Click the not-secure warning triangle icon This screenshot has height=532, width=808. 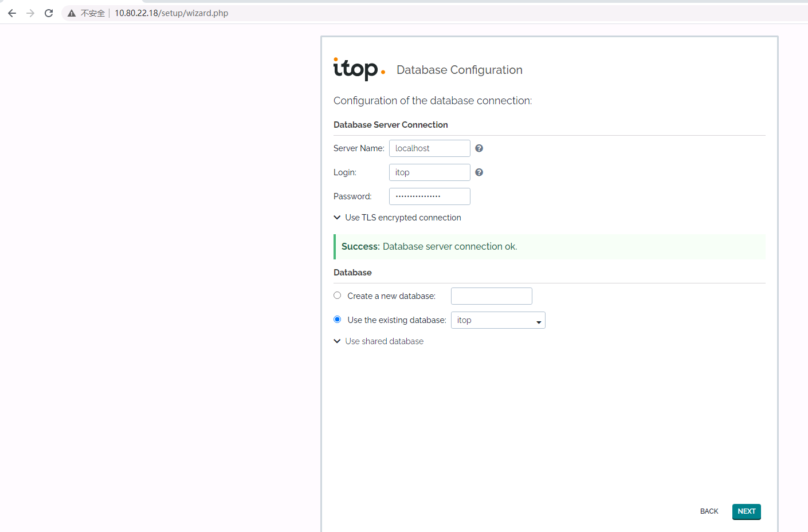coord(72,13)
